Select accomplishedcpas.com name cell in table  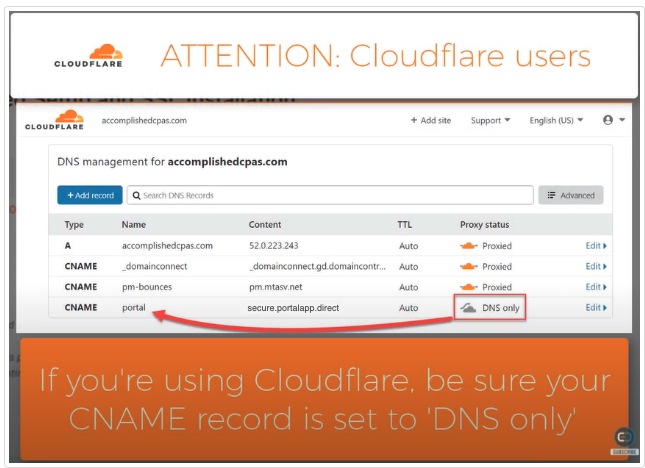coord(167,246)
